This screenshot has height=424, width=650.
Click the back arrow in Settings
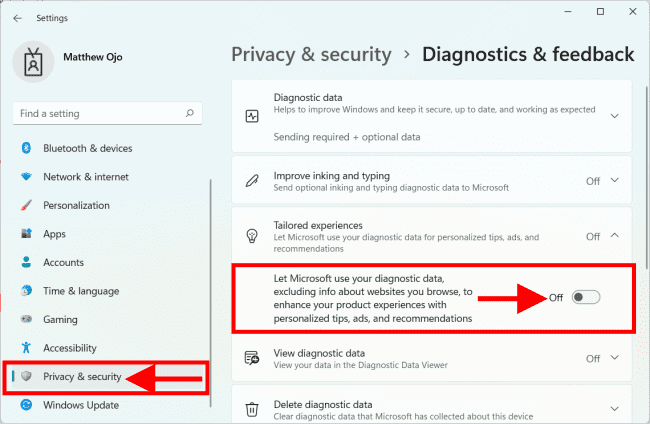pyautogui.click(x=17, y=17)
